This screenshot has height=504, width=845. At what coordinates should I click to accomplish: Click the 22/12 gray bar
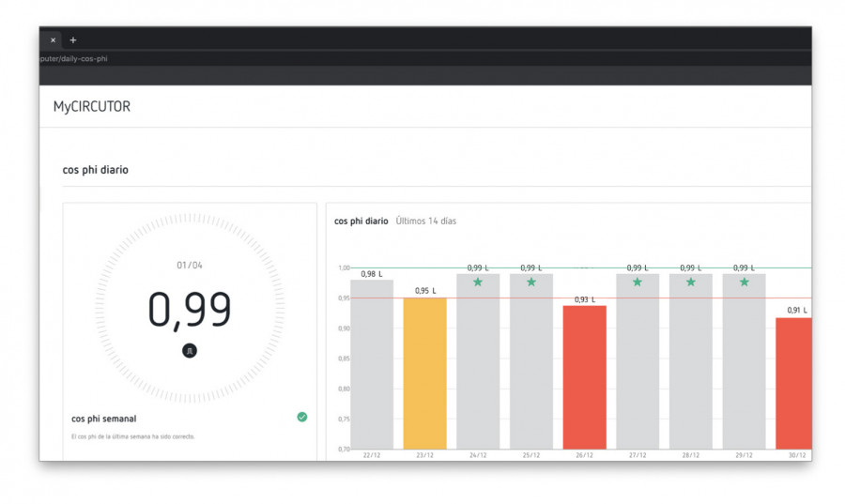pos(372,364)
